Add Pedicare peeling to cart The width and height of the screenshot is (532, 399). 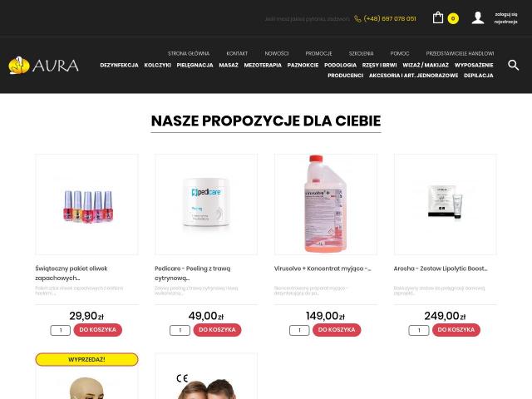coord(217,330)
